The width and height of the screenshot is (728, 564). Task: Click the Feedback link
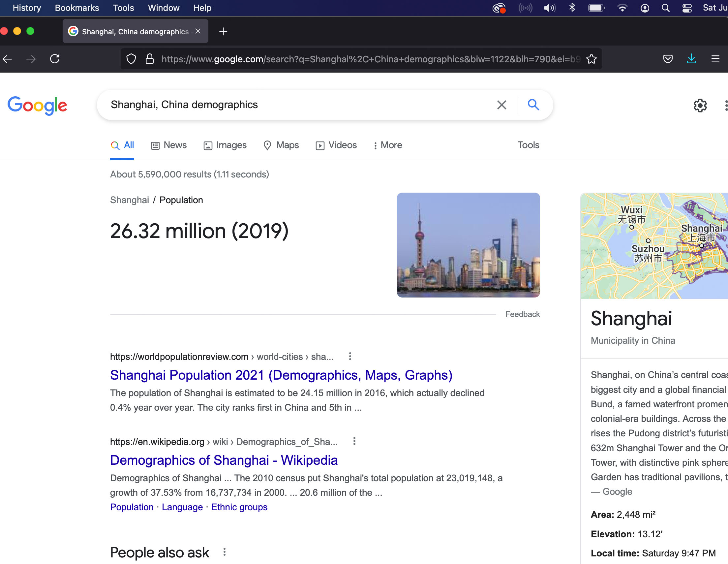click(x=522, y=314)
